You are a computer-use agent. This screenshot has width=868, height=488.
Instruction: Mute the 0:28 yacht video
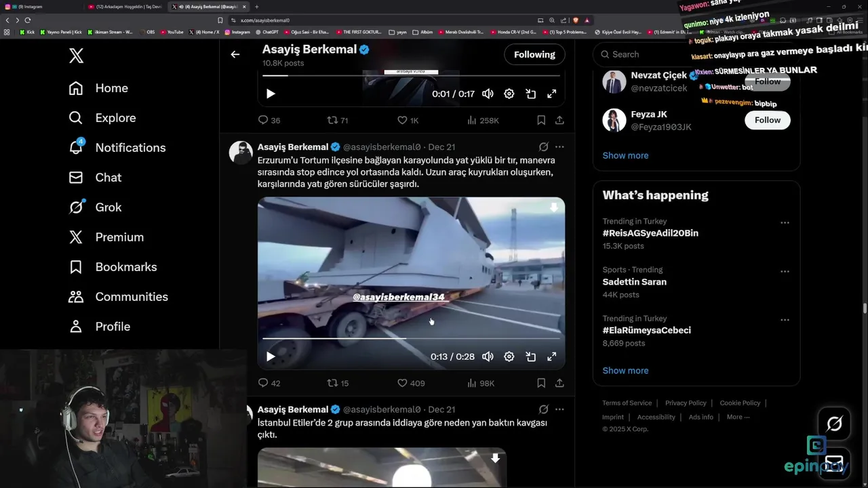pyautogui.click(x=488, y=357)
